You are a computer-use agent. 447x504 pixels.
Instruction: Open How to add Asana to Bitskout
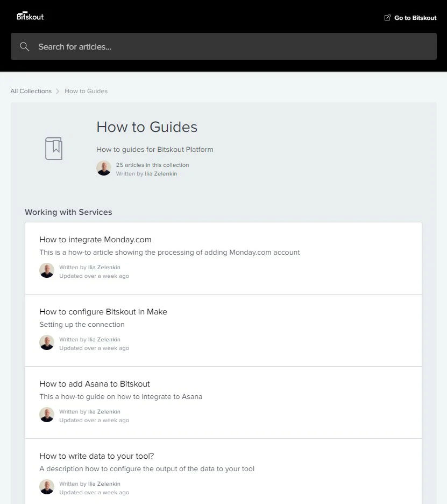click(x=224, y=402)
